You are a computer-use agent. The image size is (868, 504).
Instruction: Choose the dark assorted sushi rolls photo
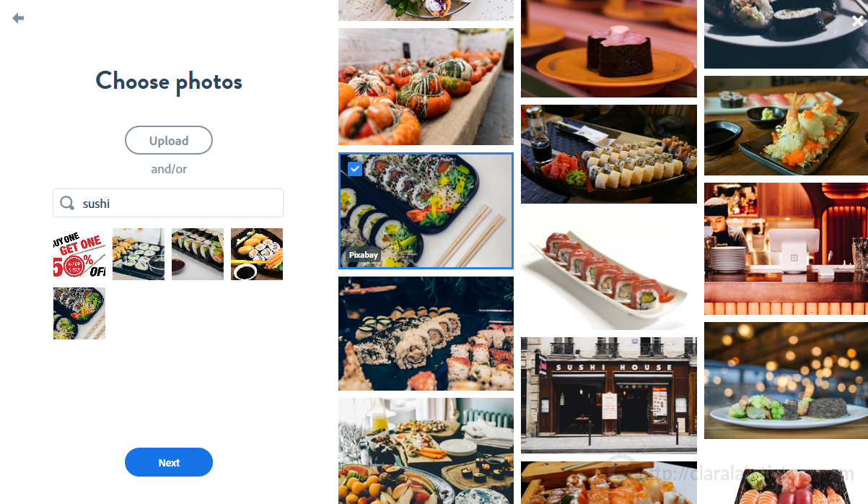tap(426, 334)
